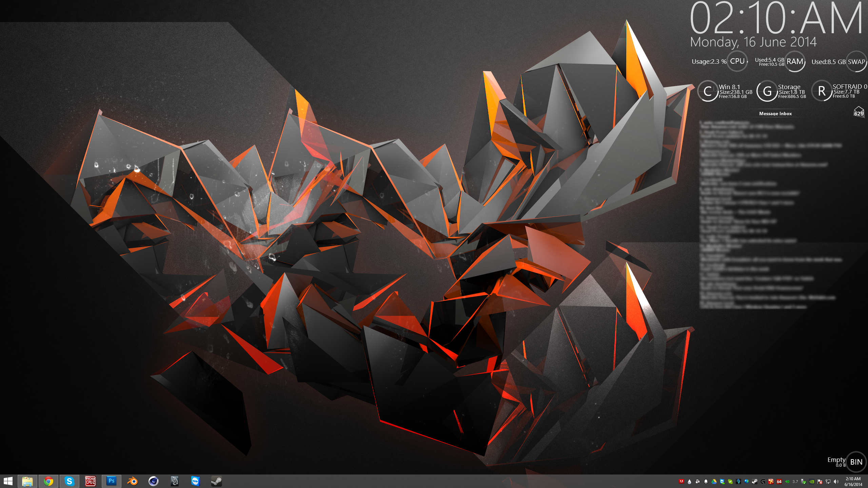Open TeamViewer from the taskbar
868x488 pixels.
[x=195, y=481]
